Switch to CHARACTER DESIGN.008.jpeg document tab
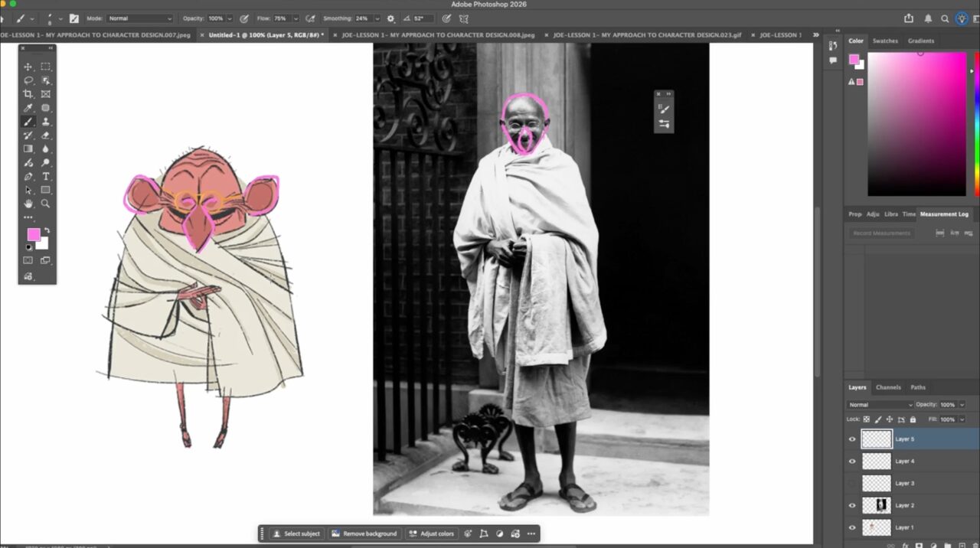 (x=438, y=35)
